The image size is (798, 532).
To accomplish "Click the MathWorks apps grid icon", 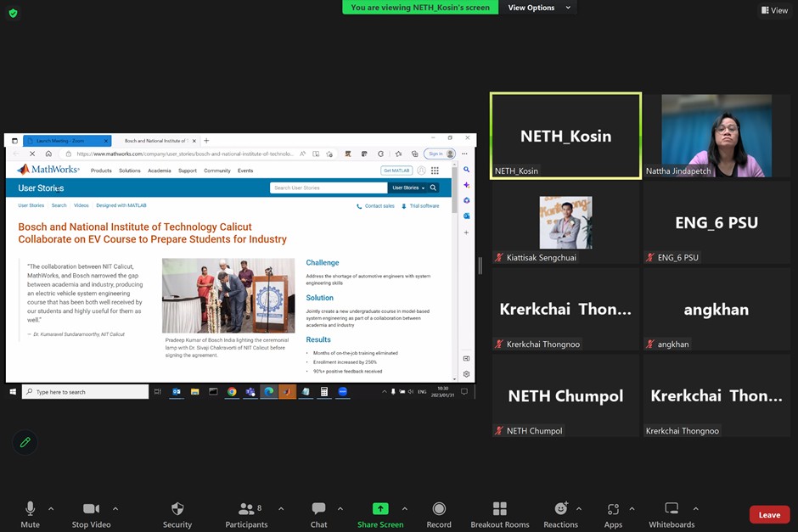I will coord(435,171).
